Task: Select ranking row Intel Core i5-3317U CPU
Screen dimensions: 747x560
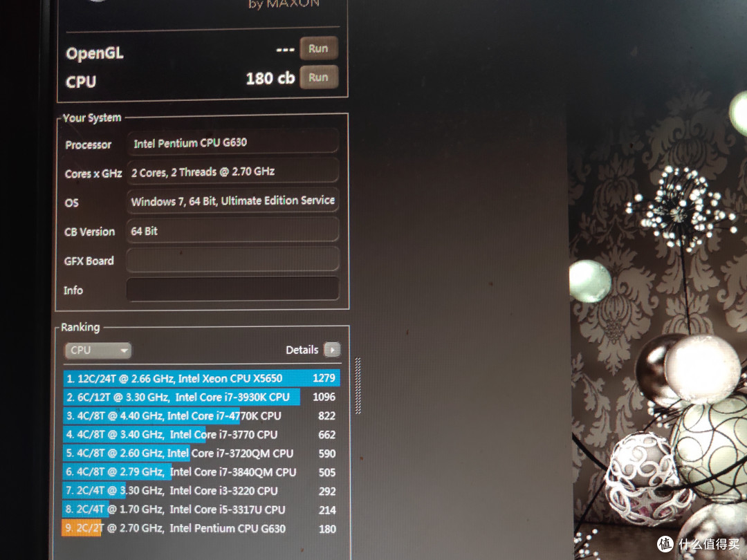Action: (x=201, y=510)
